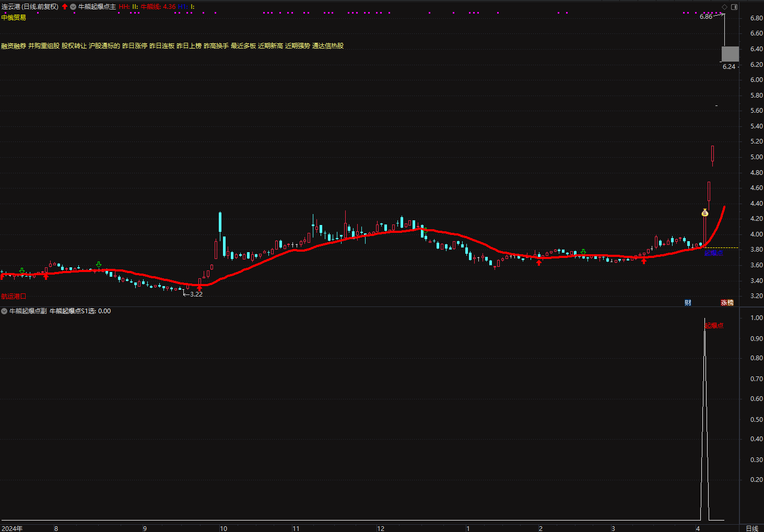Click the 牛熊起爆点副 indicator name

coord(28,311)
